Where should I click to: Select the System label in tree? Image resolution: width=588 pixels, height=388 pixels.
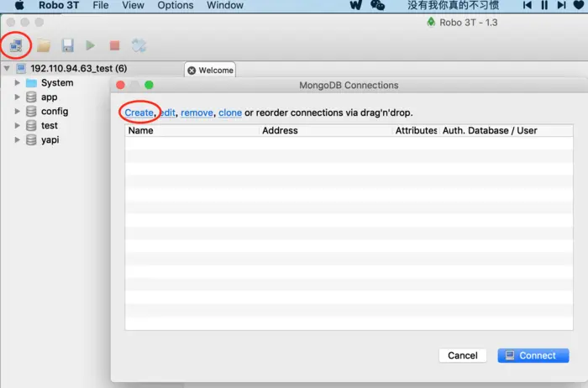pos(57,83)
